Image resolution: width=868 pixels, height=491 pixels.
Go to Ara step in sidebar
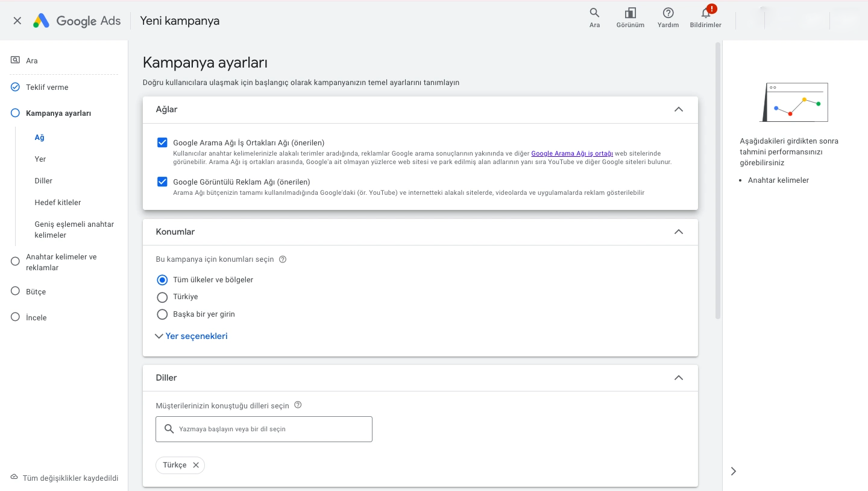pyautogui.click(x=32, y=60)
